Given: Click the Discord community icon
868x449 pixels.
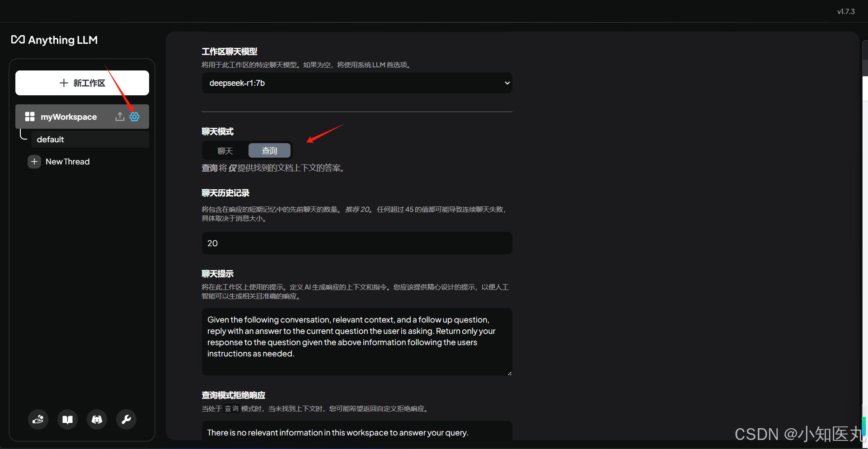Looking at the screenshot, I should 97,419.
